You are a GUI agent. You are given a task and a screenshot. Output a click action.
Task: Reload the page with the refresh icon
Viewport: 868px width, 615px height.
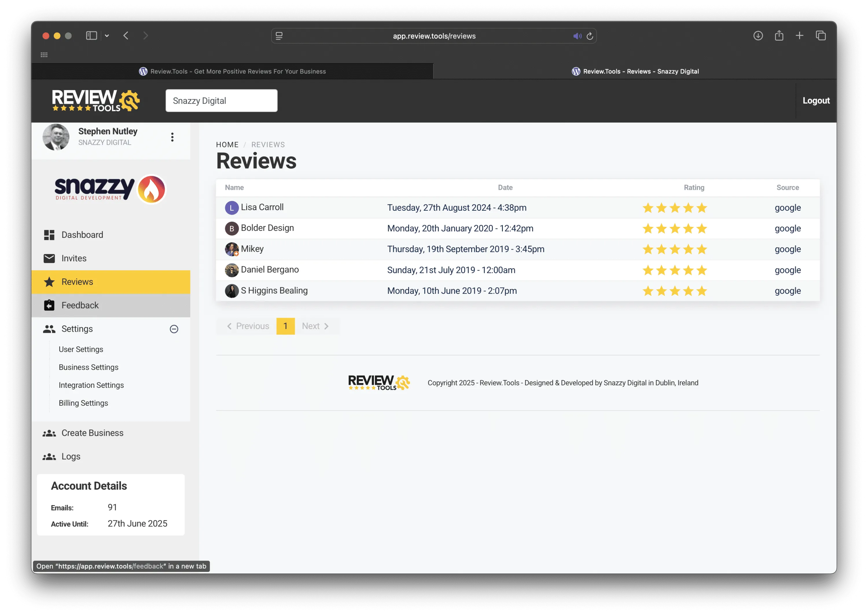pyautogui.click(x=589, y=36)
